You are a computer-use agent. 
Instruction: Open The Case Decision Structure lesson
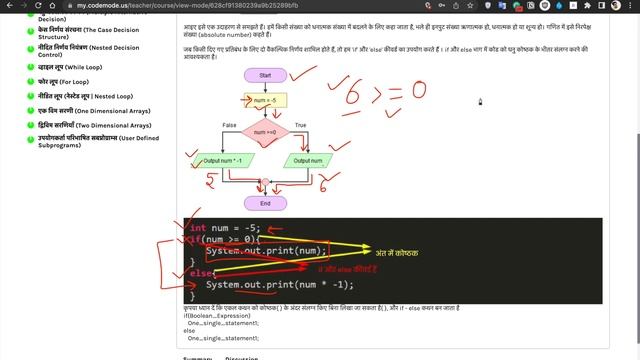pyautogui.click(x=89, y=33)
